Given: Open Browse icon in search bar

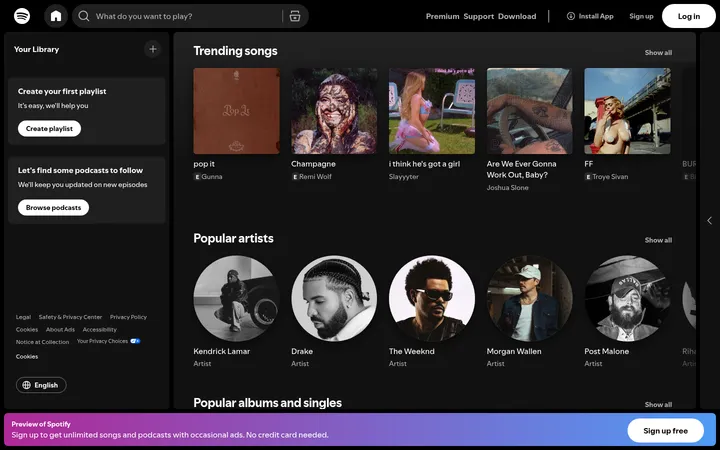Looking at the screenshot, I should point(295,16).
